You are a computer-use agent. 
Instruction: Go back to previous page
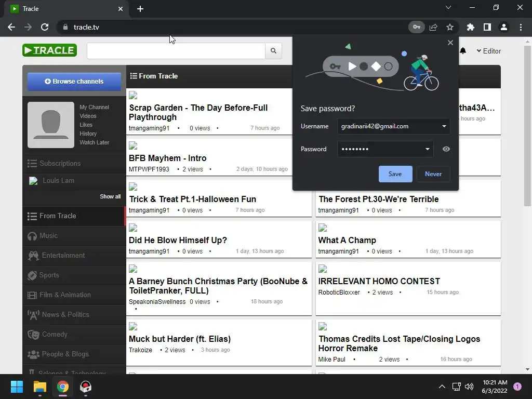(x=11, y=27)
